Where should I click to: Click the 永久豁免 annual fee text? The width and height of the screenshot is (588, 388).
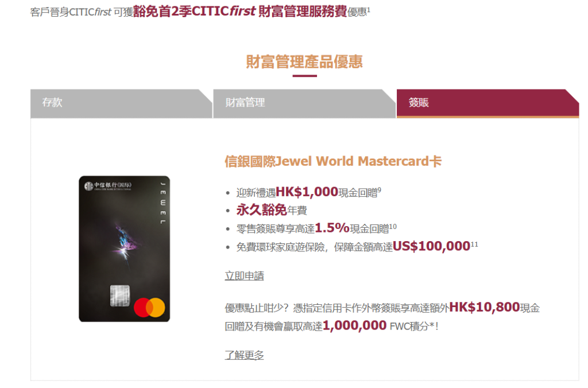pyautogui.click(x=262, y=210)
